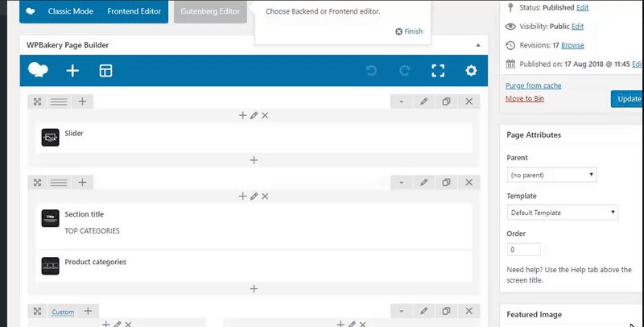Open the Section title element

[x=254, y=226]
